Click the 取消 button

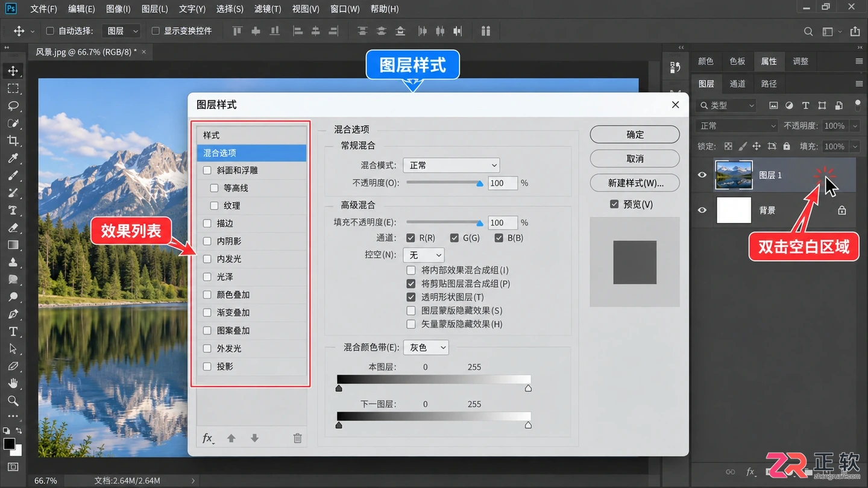[635, 158]
